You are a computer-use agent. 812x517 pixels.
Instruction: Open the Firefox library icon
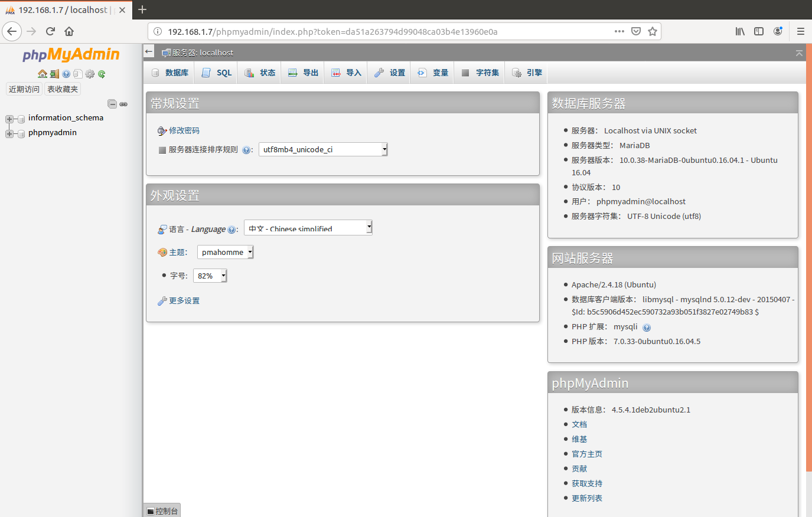[740, 31]
